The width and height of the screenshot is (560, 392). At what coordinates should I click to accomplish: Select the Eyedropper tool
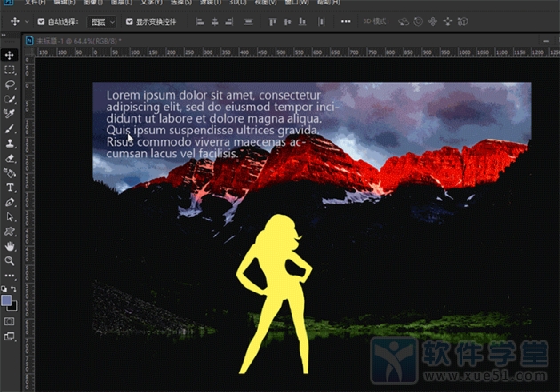9,114
